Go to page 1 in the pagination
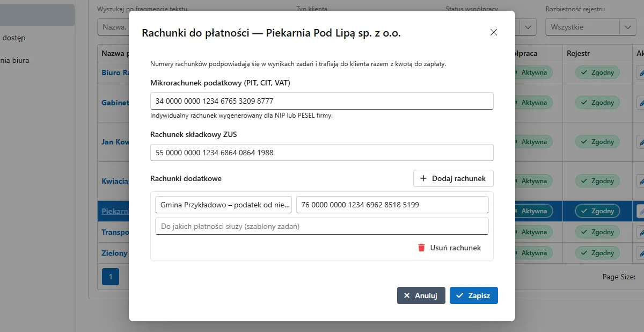Screen dimensions: 644x332 pyautogui.click(x=111, y=277)
